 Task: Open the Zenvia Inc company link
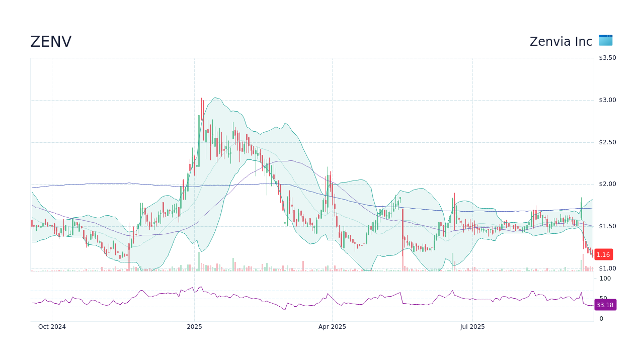(x=560, y=41)
